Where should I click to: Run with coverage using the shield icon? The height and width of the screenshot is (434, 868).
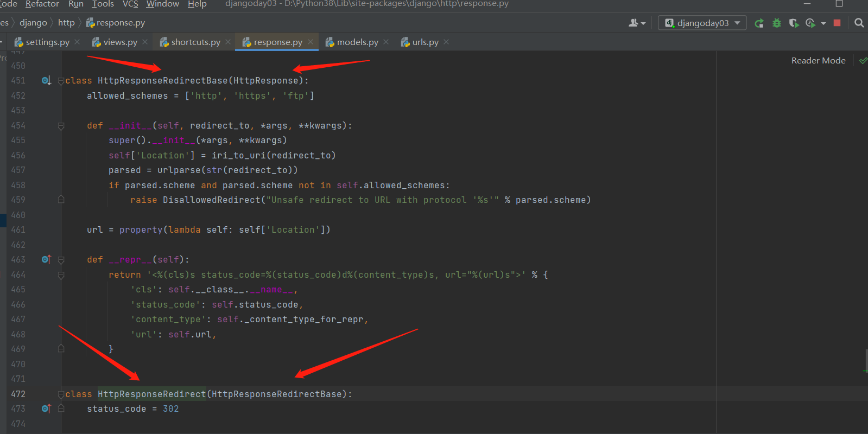point(794,23)
